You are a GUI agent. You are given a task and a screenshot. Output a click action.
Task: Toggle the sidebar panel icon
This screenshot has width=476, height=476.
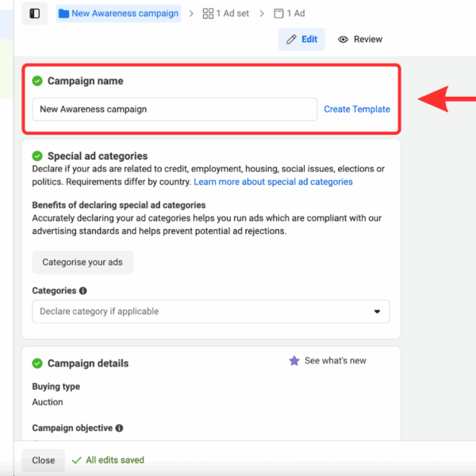pyautogui.click(x=34, y=13)
